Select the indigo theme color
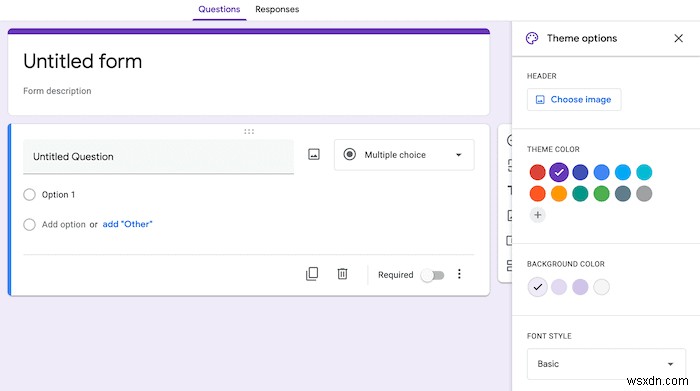Screen dimensions: 700x391 point(580,172)
